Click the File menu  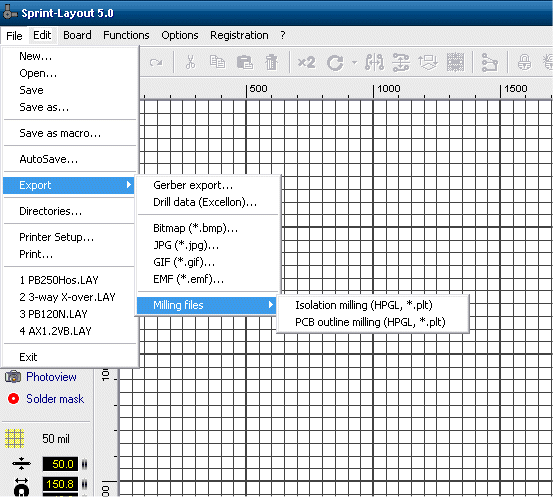14,36
